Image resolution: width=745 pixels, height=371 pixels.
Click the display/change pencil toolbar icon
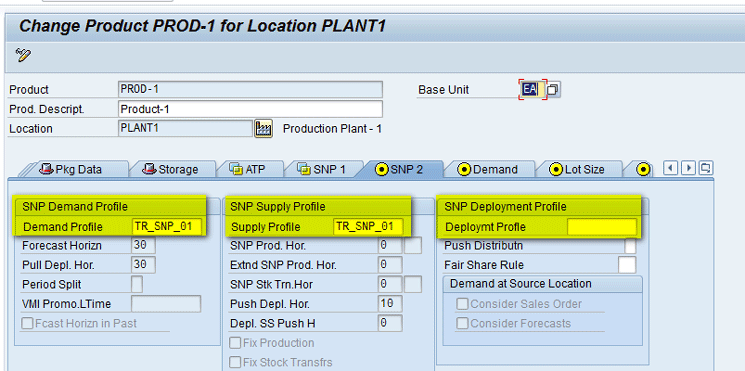23,55
